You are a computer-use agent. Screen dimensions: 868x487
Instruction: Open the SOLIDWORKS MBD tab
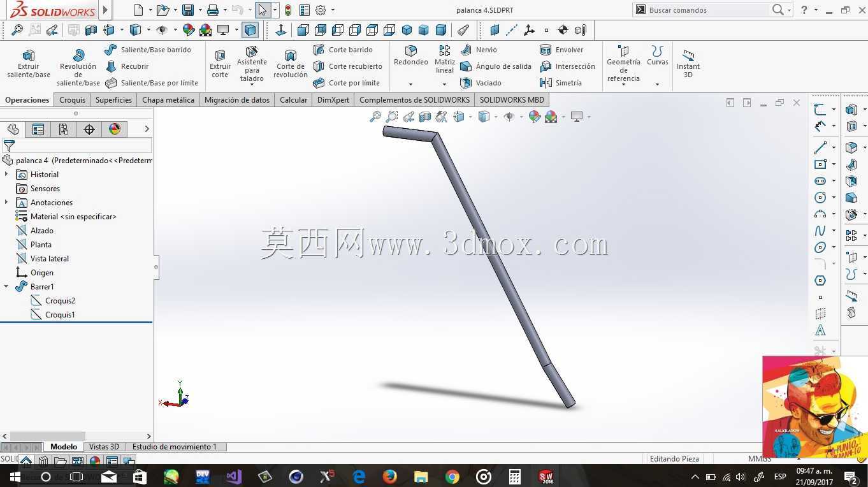(512, 99)
